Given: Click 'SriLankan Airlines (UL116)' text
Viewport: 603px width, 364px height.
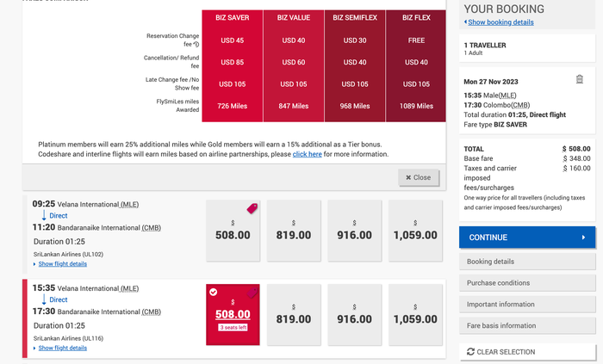Looking at the screenshot, I should (68, 338).
